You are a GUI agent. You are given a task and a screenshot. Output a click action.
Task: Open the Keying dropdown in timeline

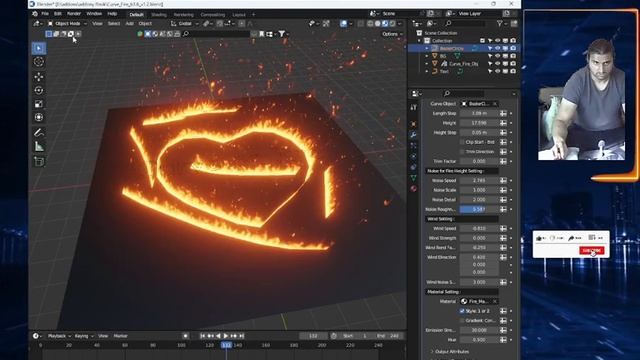[84, 336]
